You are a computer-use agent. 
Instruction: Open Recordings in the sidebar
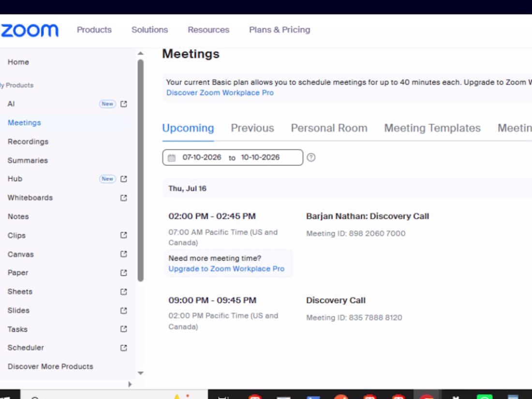click(28, 142)
